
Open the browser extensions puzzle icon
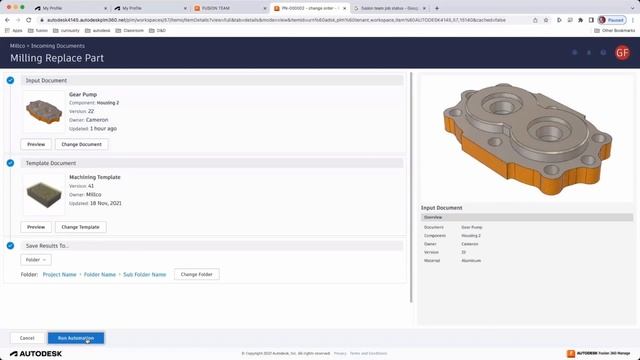(580, 20)
